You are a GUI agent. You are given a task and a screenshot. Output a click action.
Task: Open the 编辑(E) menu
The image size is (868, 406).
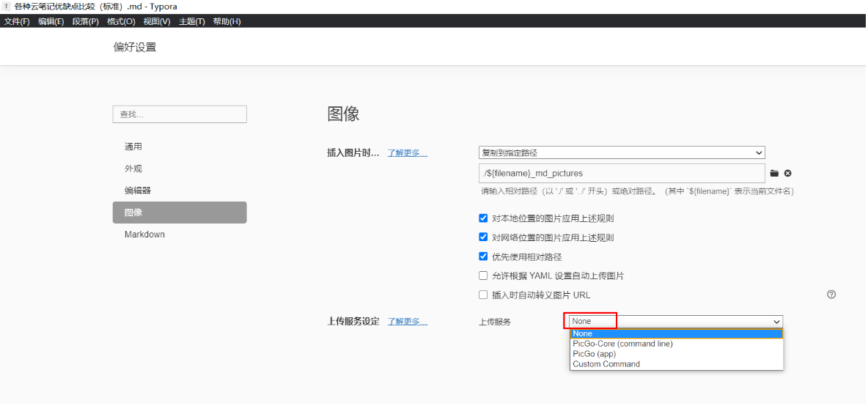click(51, 21)
